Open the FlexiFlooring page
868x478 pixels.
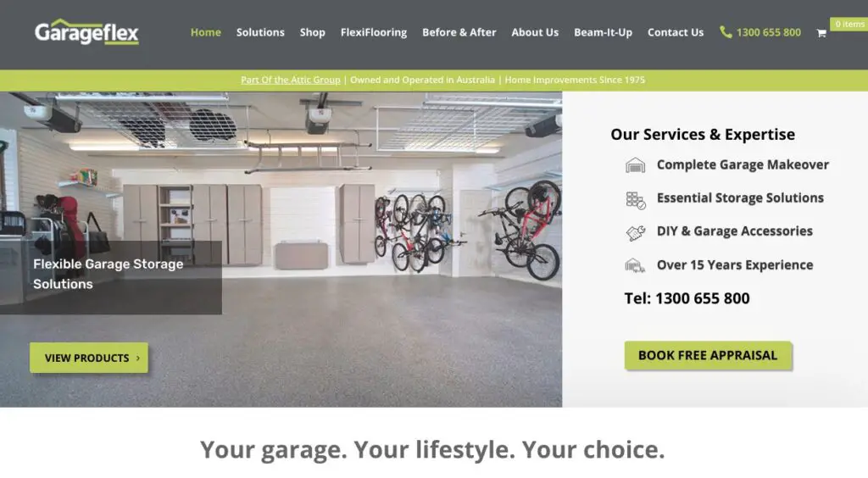(x=374, y=32)
